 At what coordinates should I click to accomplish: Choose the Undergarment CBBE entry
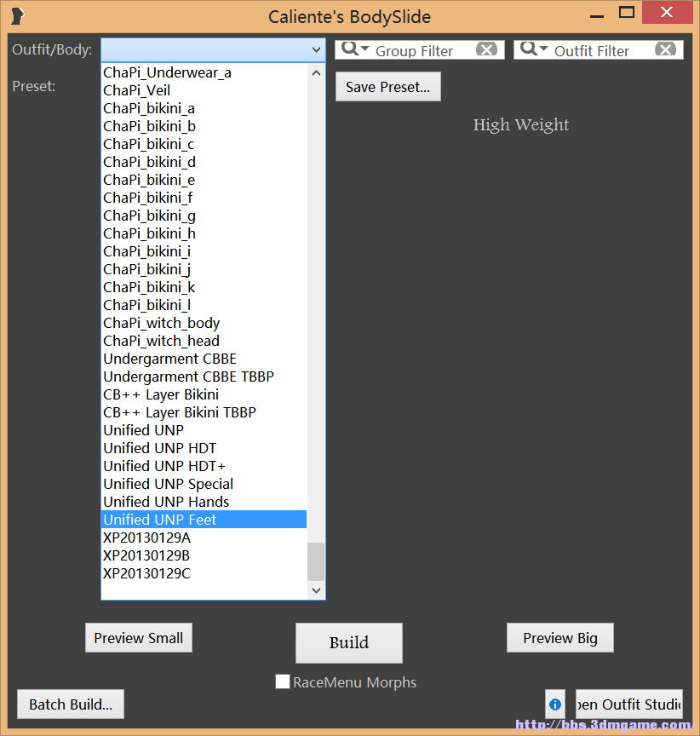[x=204, y=359]
